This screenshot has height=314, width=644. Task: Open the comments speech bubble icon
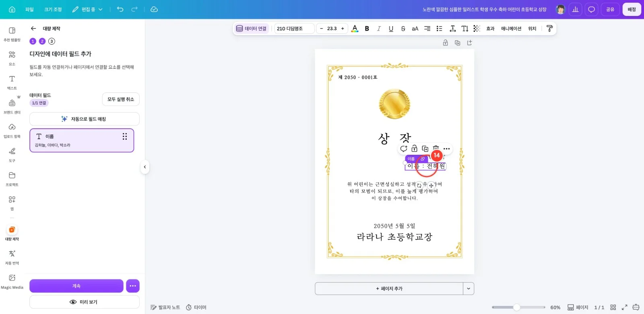pyautogui.click(x=591, y=9)
